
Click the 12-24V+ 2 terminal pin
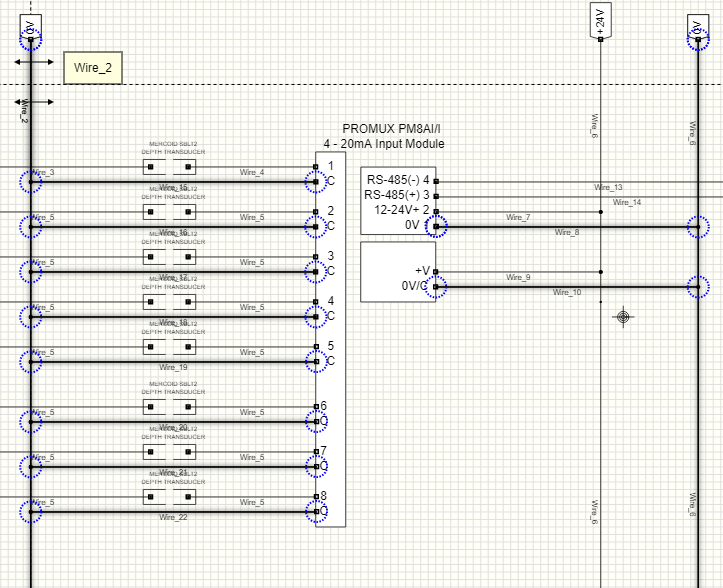(437, 211)
